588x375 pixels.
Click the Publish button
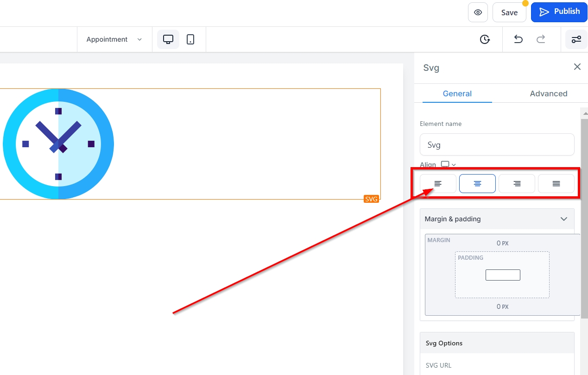click(x=559, y=12)
